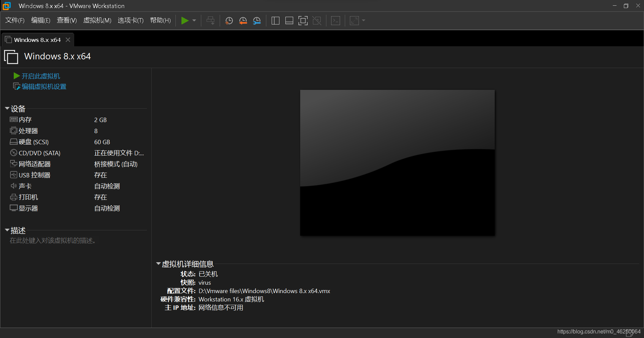Click the virtual machine screen thumbnail
Screen dimensions: 644x338
pyautogui.click(x=397, y=163)
